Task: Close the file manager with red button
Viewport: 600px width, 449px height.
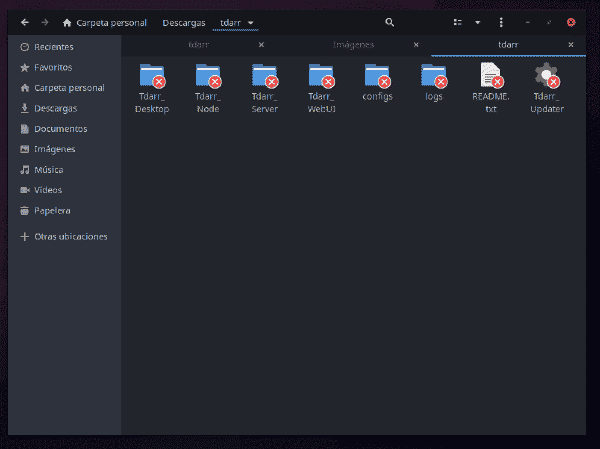Action: point(571,23)
